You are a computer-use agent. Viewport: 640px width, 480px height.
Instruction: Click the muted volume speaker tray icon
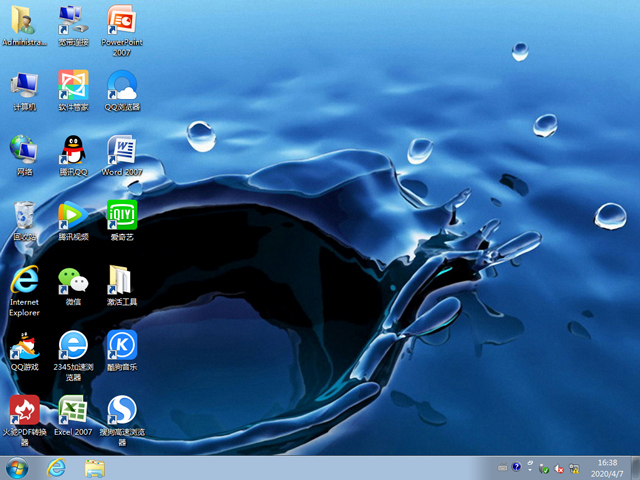[559, 469]
